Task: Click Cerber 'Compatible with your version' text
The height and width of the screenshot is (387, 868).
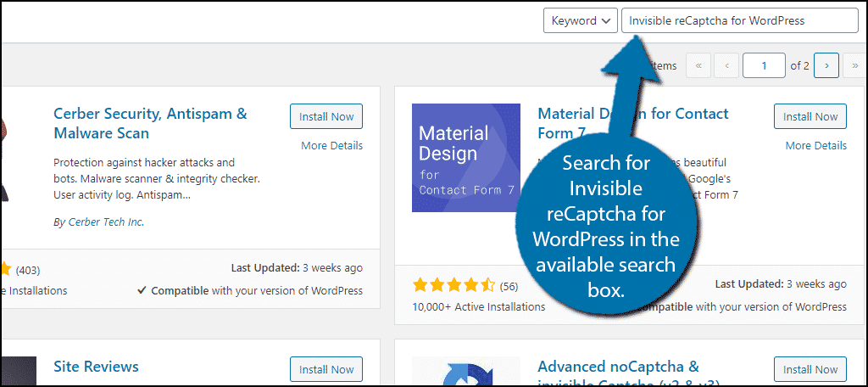Action: click(250, 290)
